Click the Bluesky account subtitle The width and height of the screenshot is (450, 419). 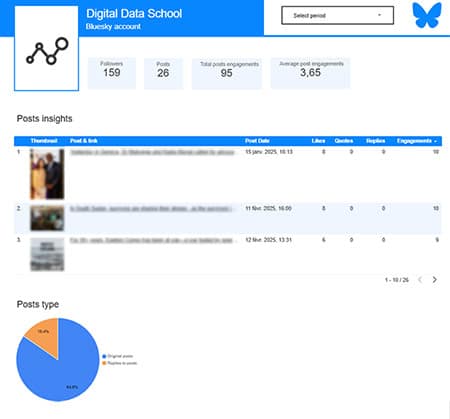pos(113,27)
